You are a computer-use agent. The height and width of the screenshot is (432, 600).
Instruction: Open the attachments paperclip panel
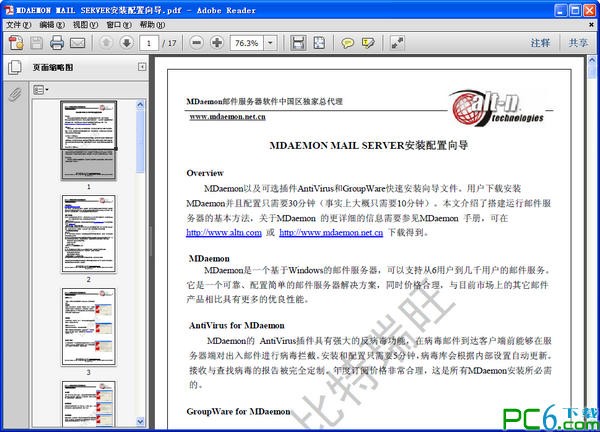pyautogui.click(x=15, y=95)
